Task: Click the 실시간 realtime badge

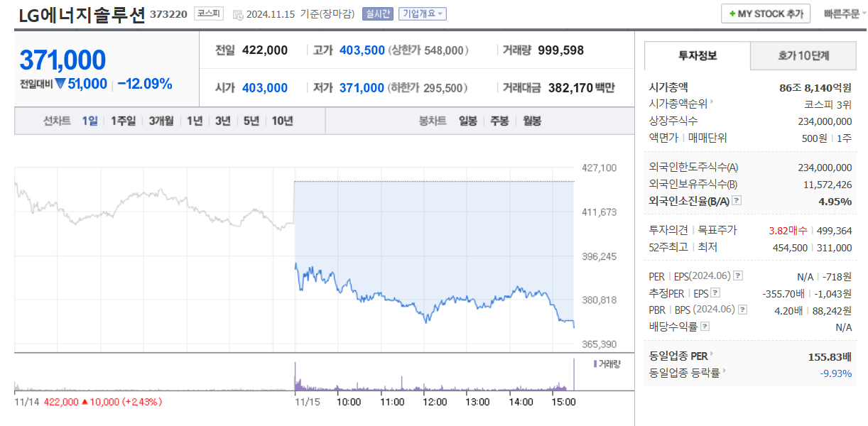Action: click(377, 13)
